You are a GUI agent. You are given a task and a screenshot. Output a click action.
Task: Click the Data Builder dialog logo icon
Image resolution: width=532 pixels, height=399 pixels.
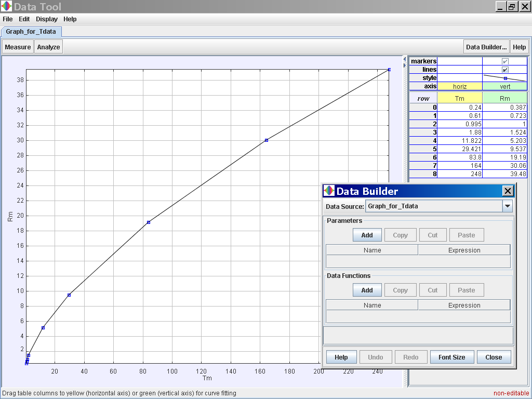[x=329, y=191]
